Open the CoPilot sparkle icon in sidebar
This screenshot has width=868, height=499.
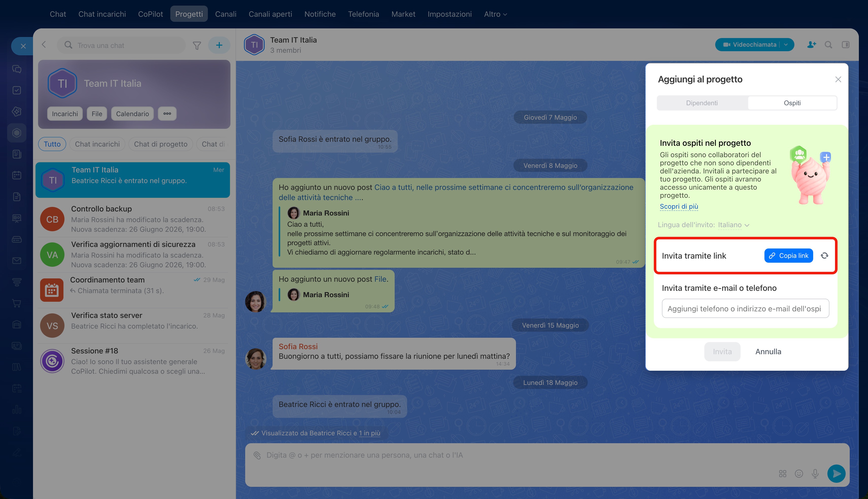(17, 111)
